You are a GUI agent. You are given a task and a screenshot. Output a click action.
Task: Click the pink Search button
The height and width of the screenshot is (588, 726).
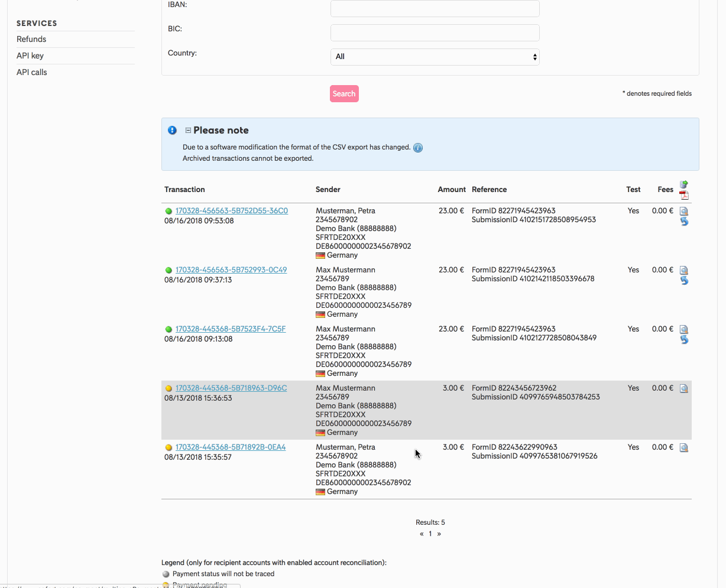344,94
